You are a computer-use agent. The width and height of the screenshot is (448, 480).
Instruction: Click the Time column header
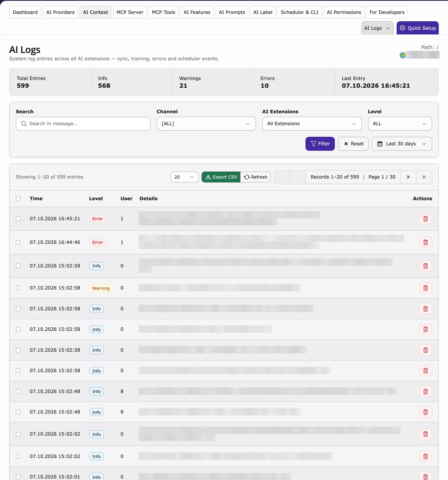click(x=36, y=198)
